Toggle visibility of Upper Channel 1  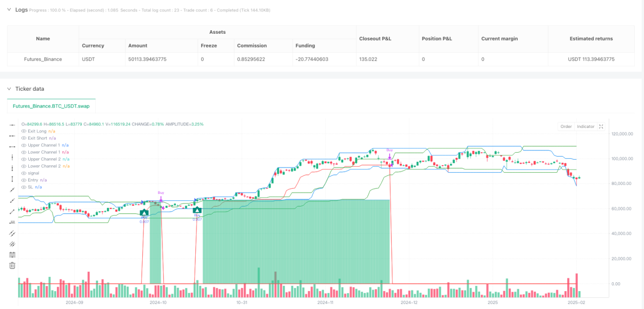(x=24, y=145)
